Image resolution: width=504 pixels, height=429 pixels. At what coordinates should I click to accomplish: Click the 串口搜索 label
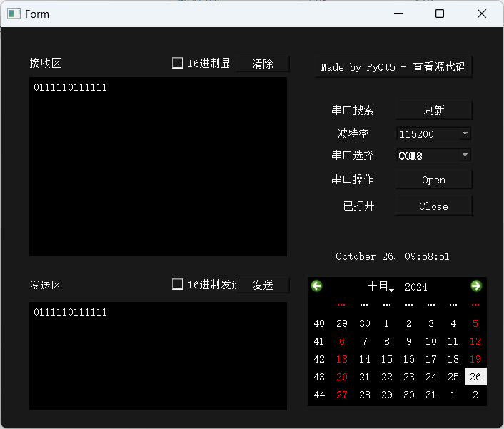click(353, 110)
